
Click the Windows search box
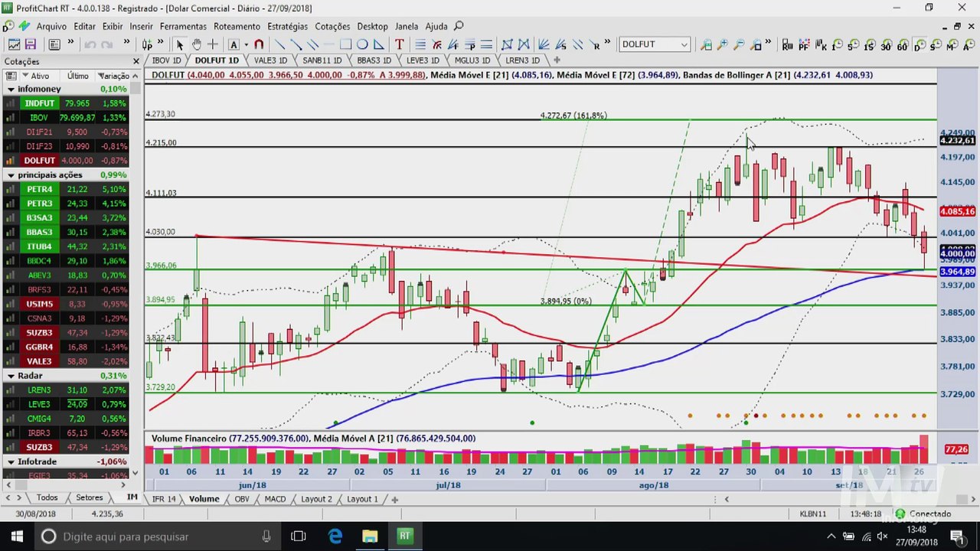[x=157, y=536]
